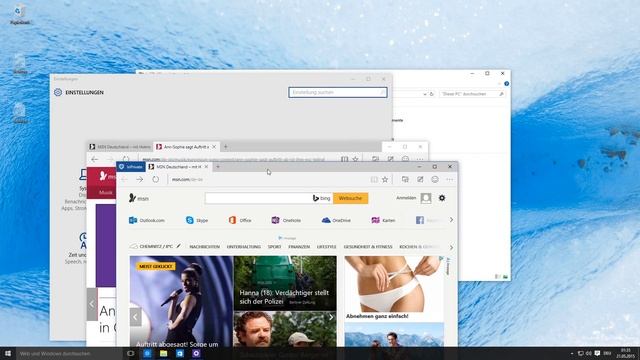Open new tab in back Edge window
The image size is (640, 360).
tap(225, 147)
